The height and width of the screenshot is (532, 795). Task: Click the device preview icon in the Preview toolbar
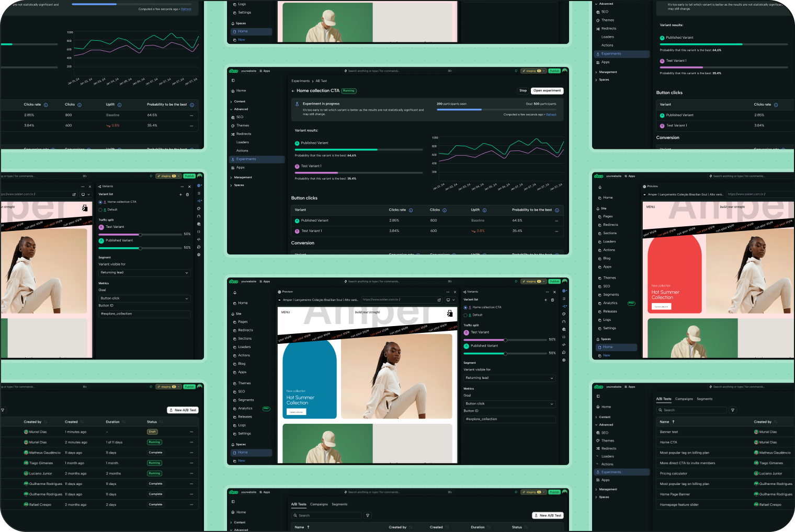[449, 300]
